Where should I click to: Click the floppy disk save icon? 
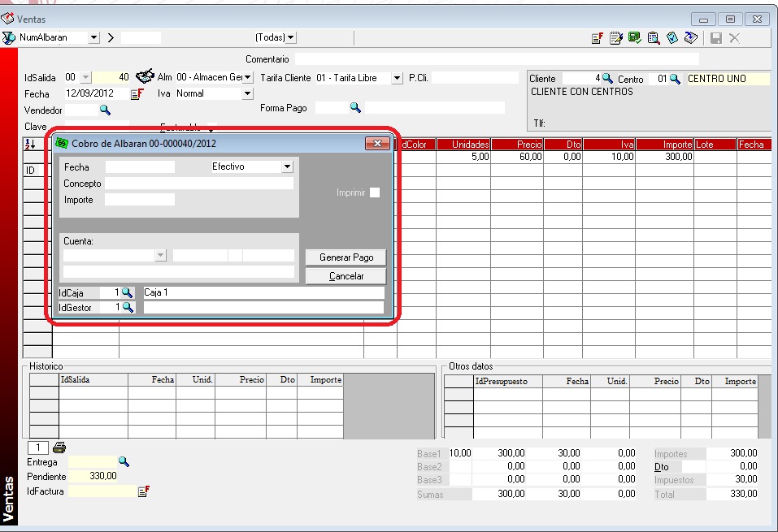716,37
